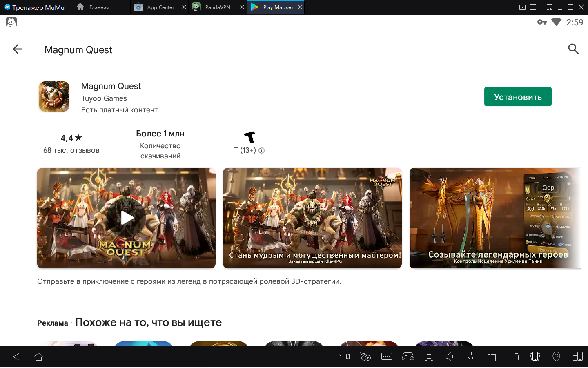Screen dimensions: 588x368
Task: Switch to the App Center tab
Action: [160, 7]
